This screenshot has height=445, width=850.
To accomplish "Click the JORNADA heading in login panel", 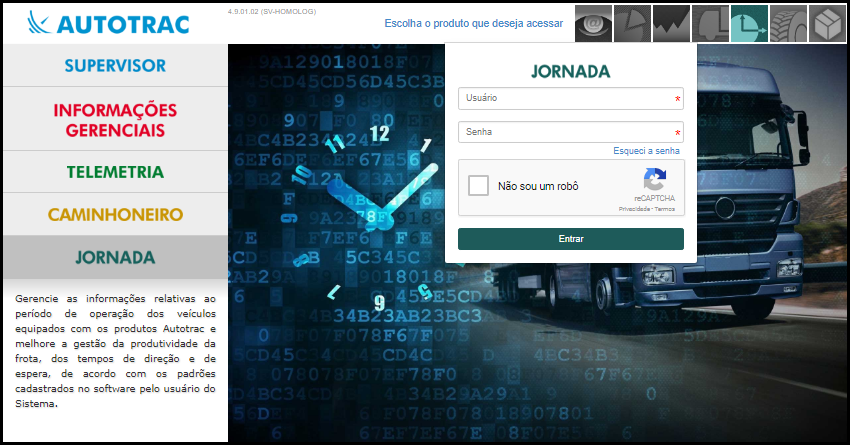I will pyautogui.click(x=571, y=72).
